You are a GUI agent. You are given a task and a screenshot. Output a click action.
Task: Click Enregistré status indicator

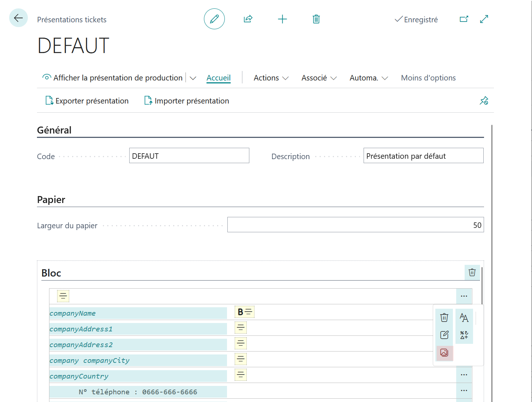coord(416,19)
